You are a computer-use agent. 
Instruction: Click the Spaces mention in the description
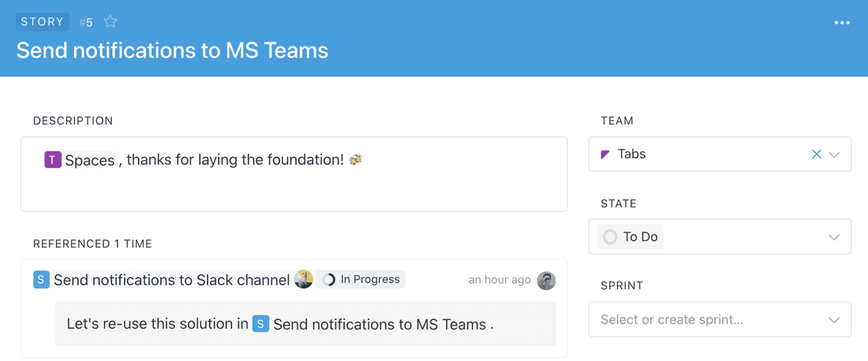(89, 160)
